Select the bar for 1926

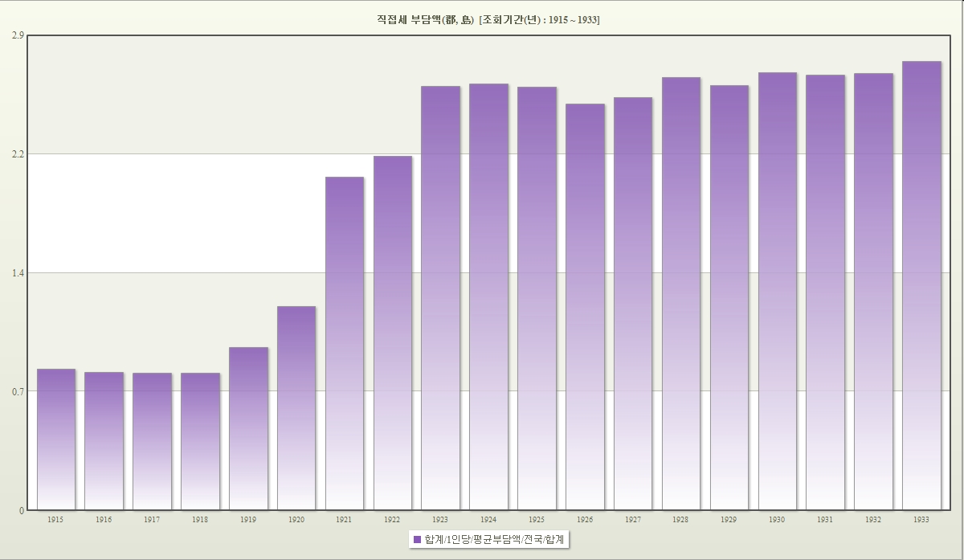click(585, 306)
